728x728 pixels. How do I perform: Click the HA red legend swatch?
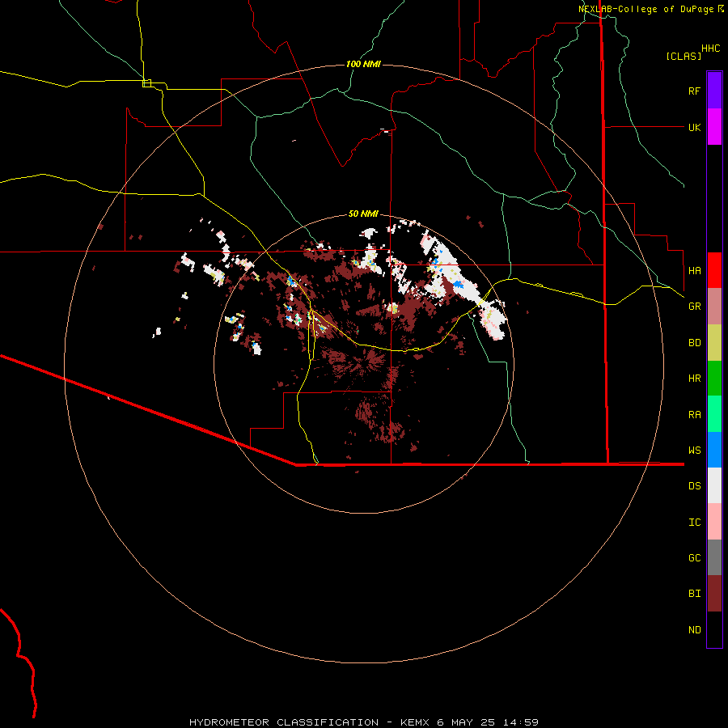coord(714,270)
